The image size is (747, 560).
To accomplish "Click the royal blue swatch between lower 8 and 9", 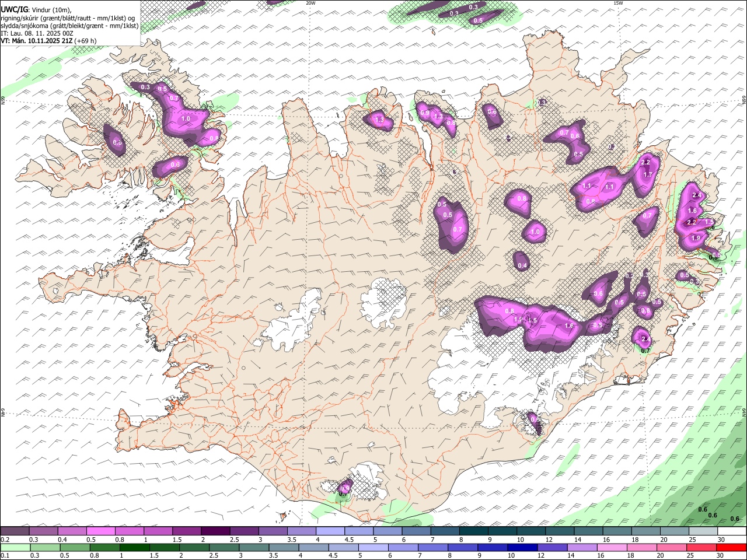I will point(463,548).
